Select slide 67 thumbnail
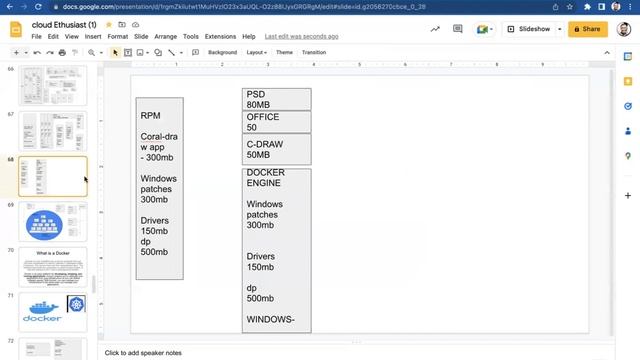The image size is (640, 360). click(x=53, y=131)
